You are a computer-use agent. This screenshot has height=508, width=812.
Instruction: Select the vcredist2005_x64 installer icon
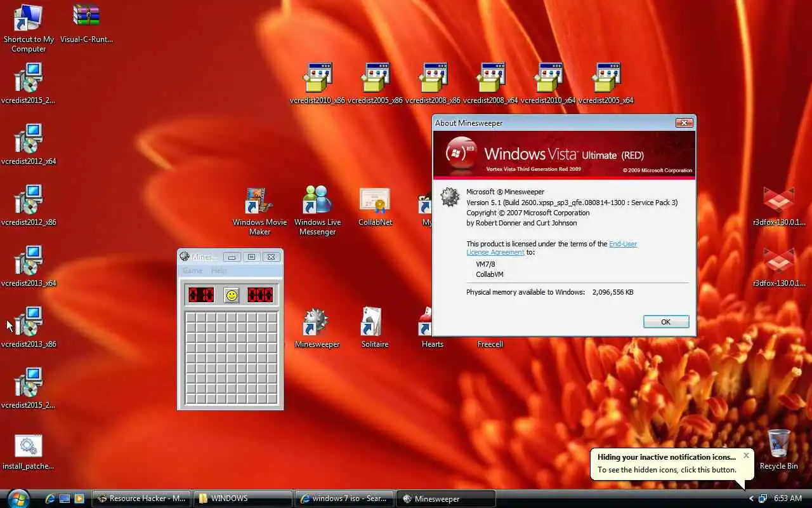(606, 84)
